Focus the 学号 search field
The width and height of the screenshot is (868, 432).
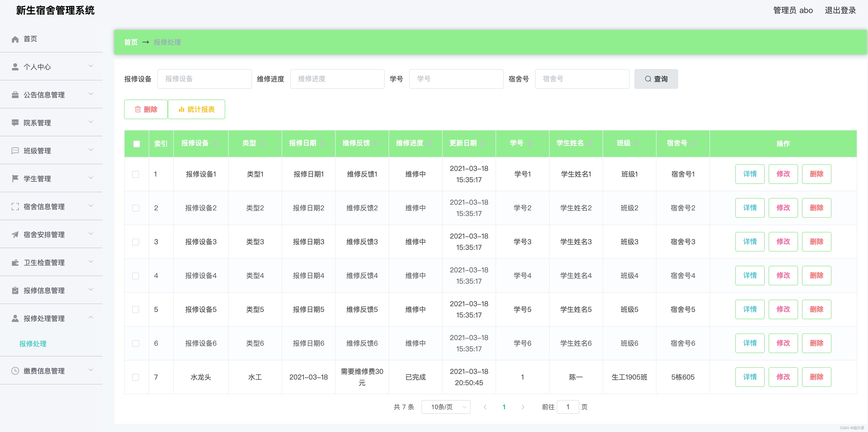point(456,79)
